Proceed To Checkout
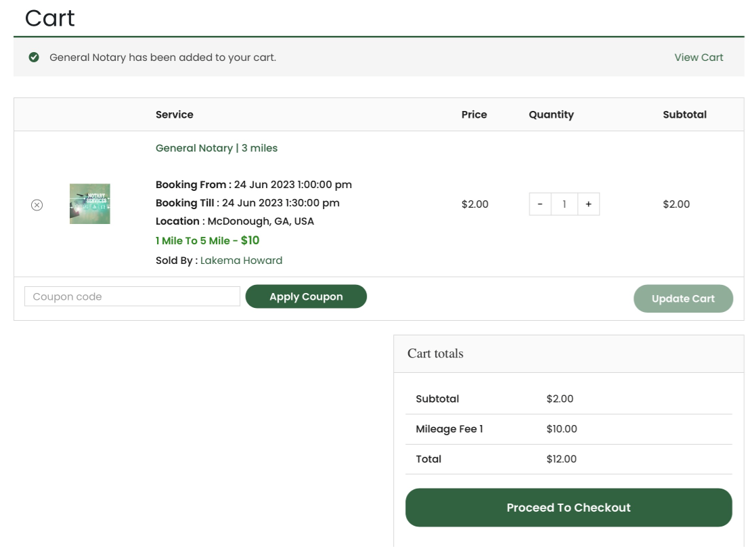Image resolution: width=756 pixels, height=559 pixels. [x=569, y=508]
